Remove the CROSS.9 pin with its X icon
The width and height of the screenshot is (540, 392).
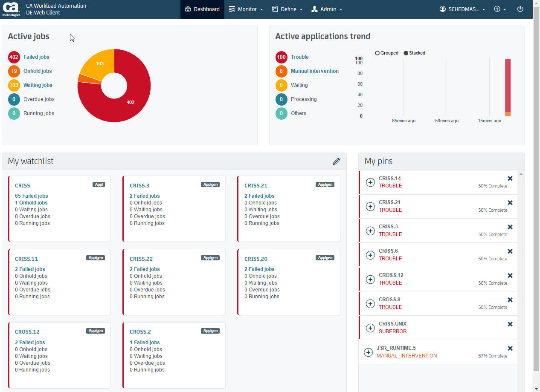[510, 300]
